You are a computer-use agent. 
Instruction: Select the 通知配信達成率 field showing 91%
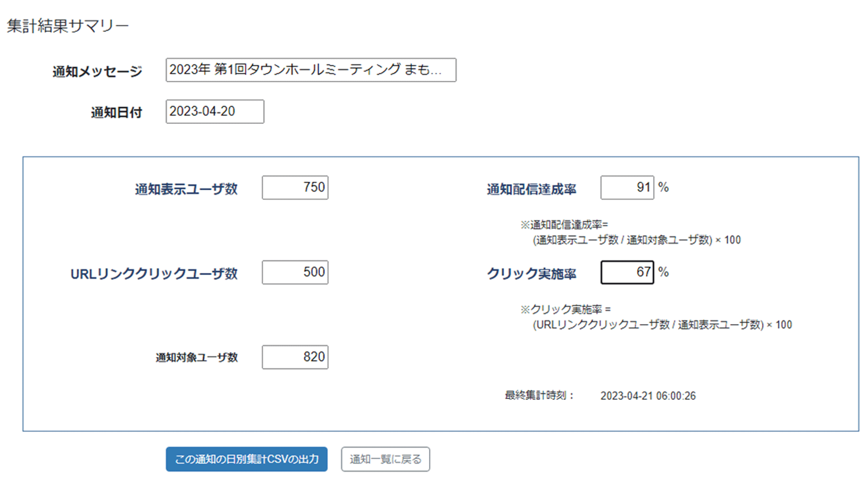click(x=627, y=188)
